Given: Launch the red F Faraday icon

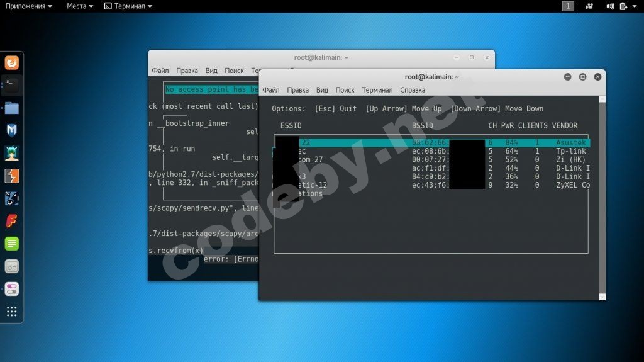Looking at the screenshot, I should 11,221.
